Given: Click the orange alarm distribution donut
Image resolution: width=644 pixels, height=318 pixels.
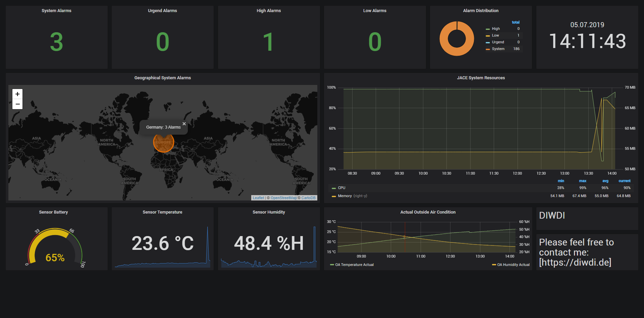Looking at the screenshot, I should (457, 51).
